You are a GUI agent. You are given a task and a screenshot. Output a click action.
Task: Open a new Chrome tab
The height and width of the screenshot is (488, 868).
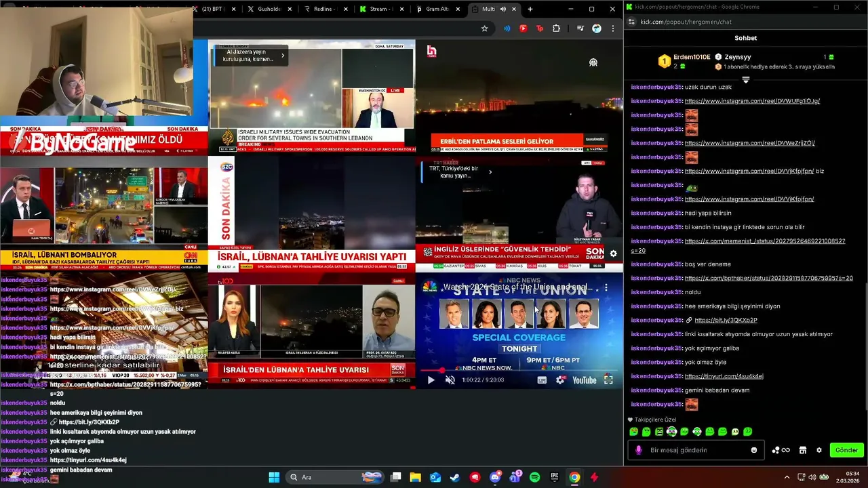530,9
